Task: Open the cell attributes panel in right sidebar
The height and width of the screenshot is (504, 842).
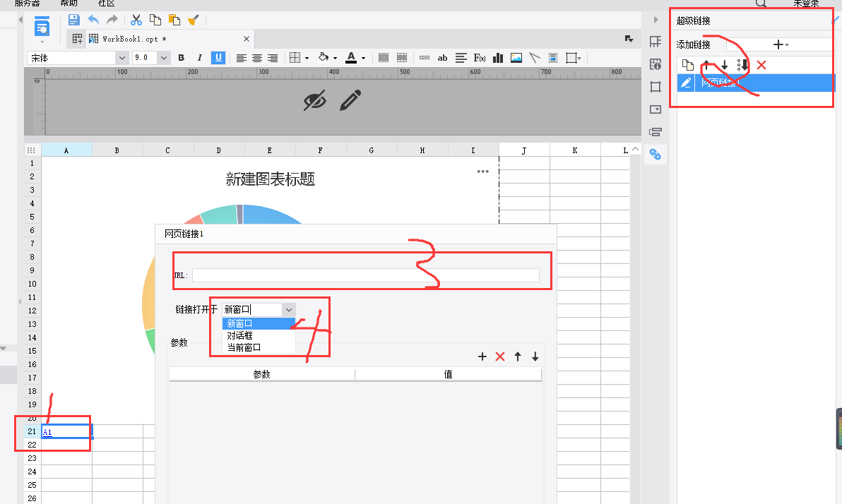Action: [655, 64]
